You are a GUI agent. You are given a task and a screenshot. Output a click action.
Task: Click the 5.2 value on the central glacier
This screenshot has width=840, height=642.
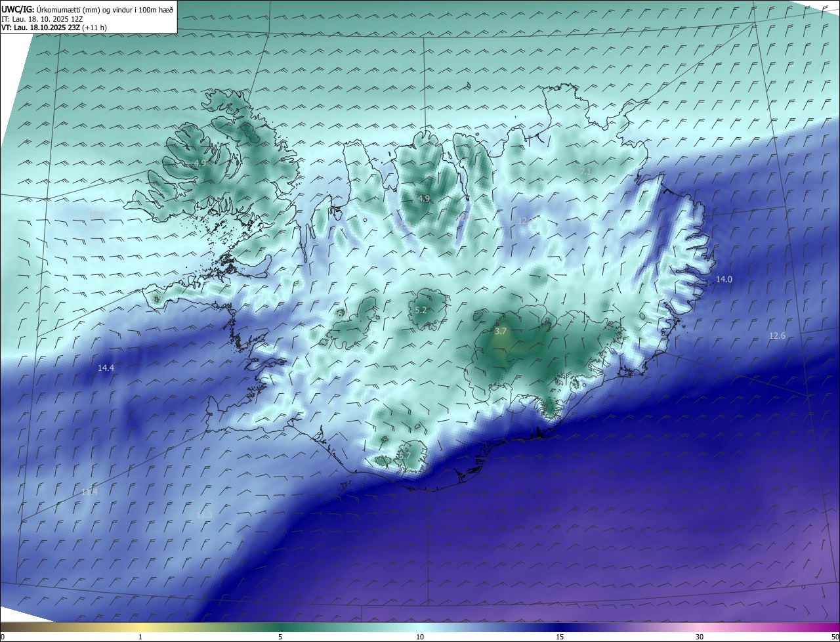421,310
